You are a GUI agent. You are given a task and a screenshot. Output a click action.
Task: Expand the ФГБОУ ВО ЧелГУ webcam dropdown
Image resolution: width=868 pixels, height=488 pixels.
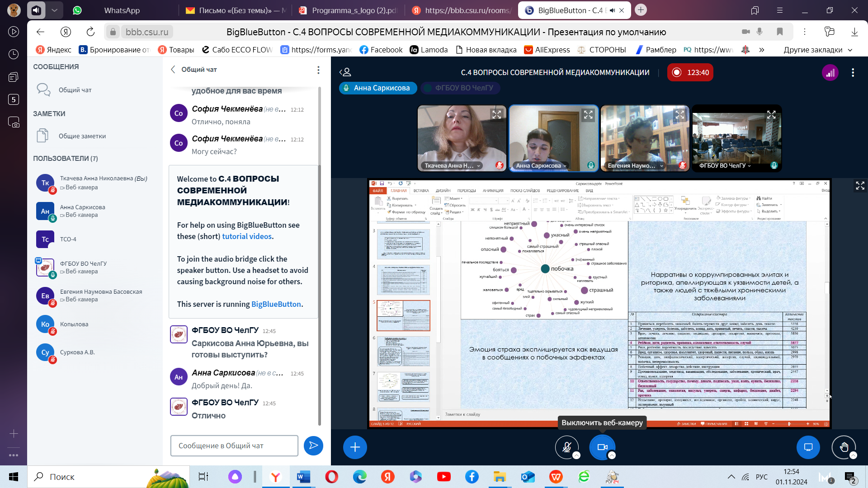[x=749, y=166]
